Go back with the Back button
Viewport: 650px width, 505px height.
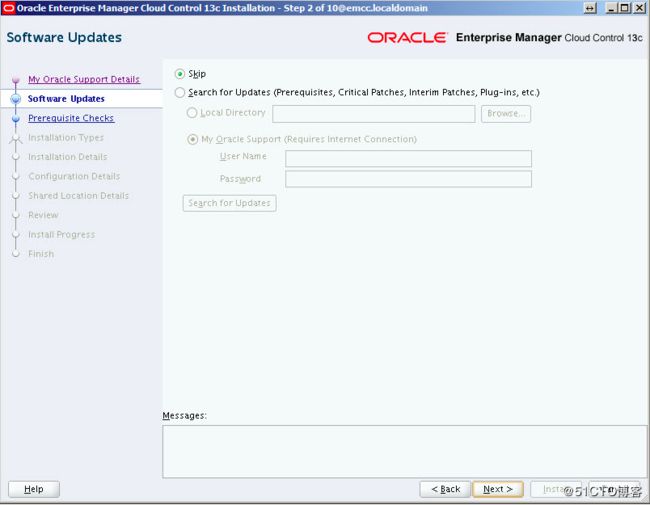(x=445, y=489)
